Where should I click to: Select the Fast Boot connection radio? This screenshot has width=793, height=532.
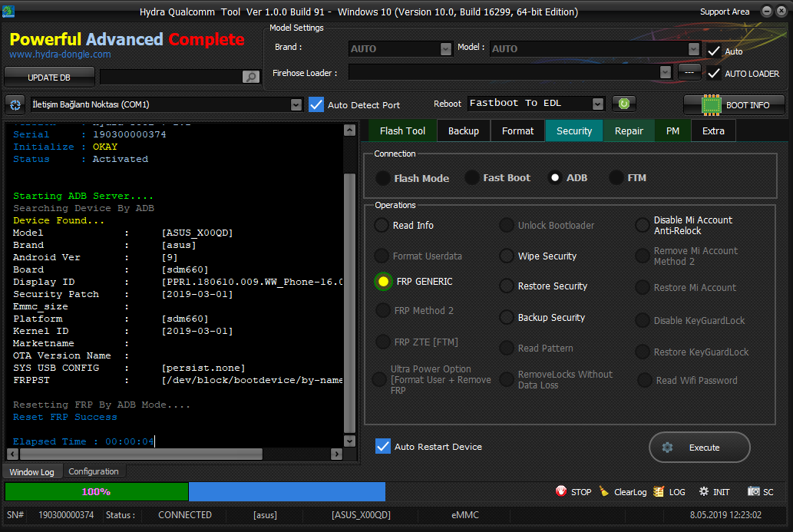pyautogui.click(x=472, y=177)
